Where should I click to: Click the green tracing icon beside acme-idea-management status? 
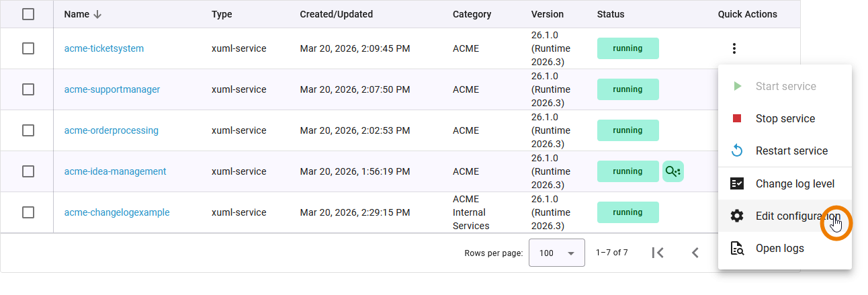point(672,171)
